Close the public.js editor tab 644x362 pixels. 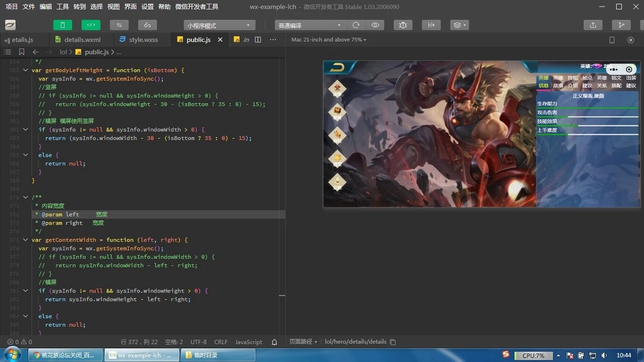(220, 40)
